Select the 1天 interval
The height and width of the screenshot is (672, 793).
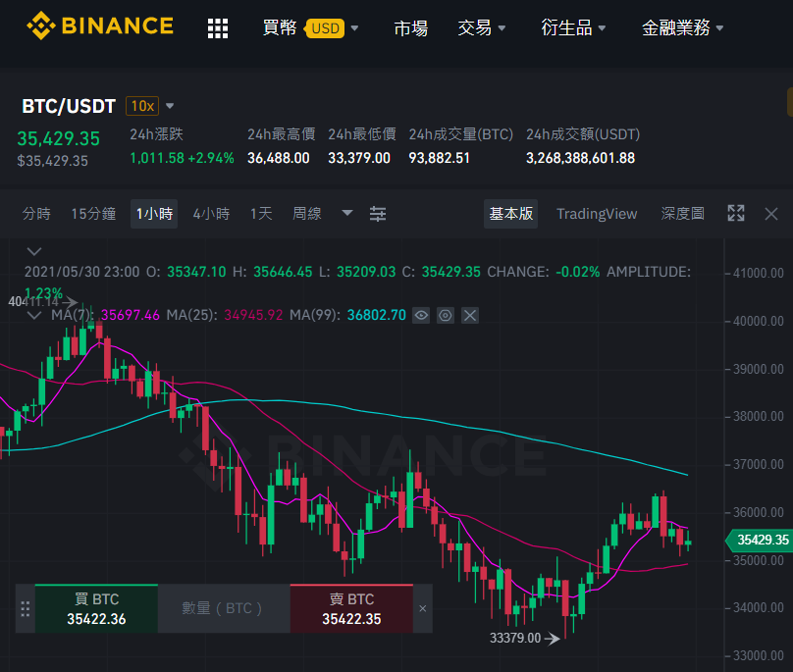[x=261, y=214]
